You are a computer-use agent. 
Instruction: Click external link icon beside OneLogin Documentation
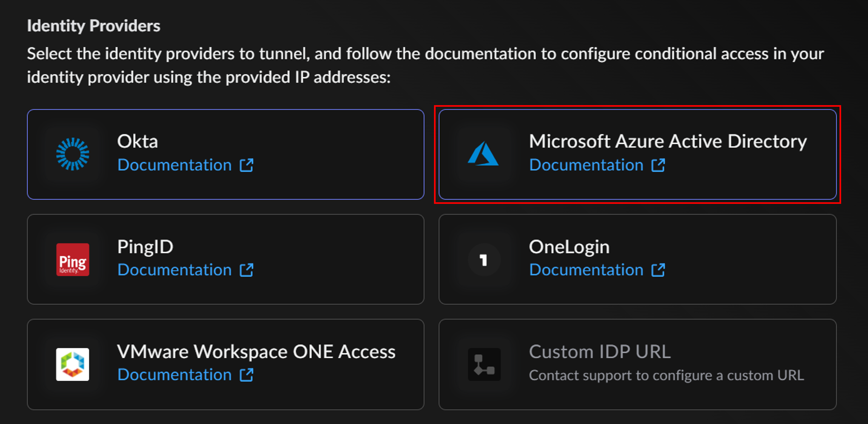pos(658,270)
